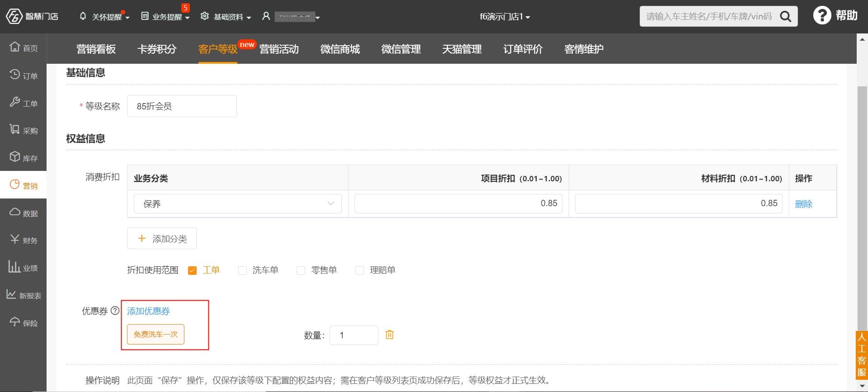
Task: Click the 添加优惠券 link
Action: 148,311
